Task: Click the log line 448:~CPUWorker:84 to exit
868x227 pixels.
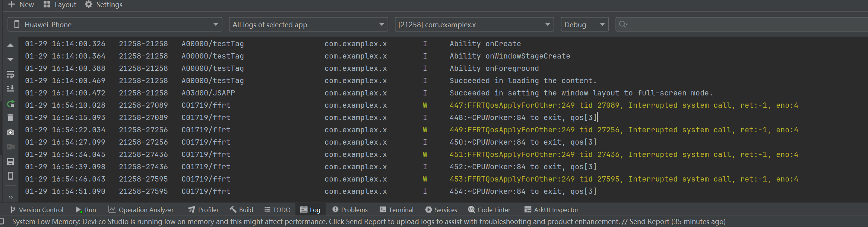Action: click(523, 118)
